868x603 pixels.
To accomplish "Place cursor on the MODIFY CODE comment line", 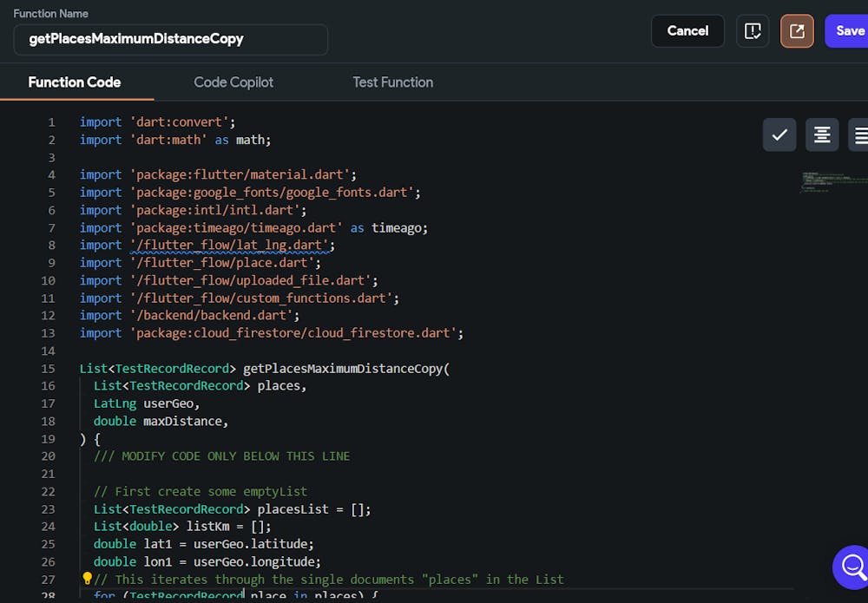I will pyautogui.click(x=221, y=456).
